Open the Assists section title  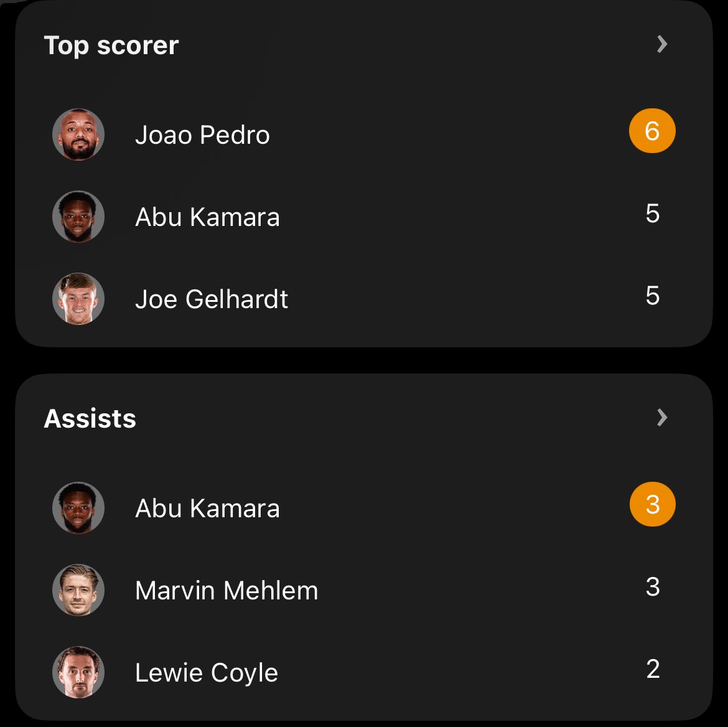(90, 418)
